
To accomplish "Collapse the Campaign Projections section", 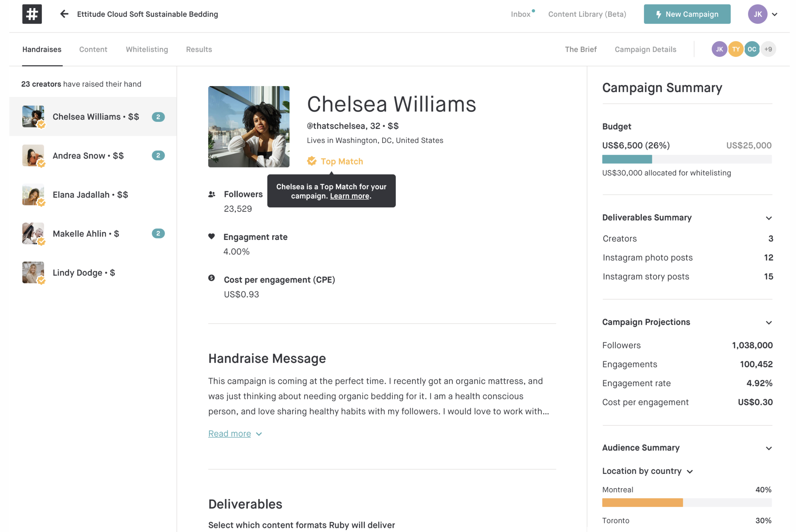I will (769, 322).
